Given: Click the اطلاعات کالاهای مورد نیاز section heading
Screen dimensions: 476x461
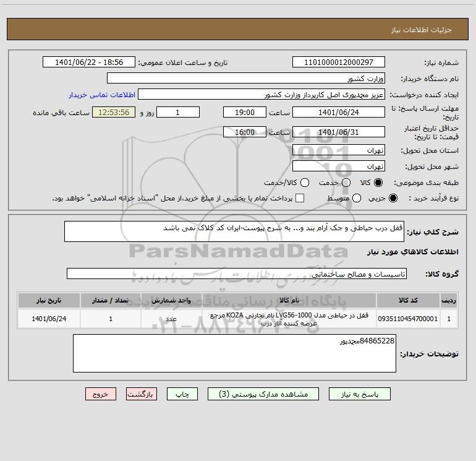Looking at the screenshot, I should (413, 252).
